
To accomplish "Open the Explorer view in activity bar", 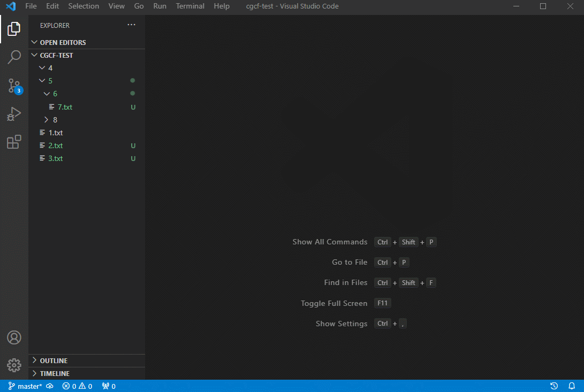I will coord(14,29).
